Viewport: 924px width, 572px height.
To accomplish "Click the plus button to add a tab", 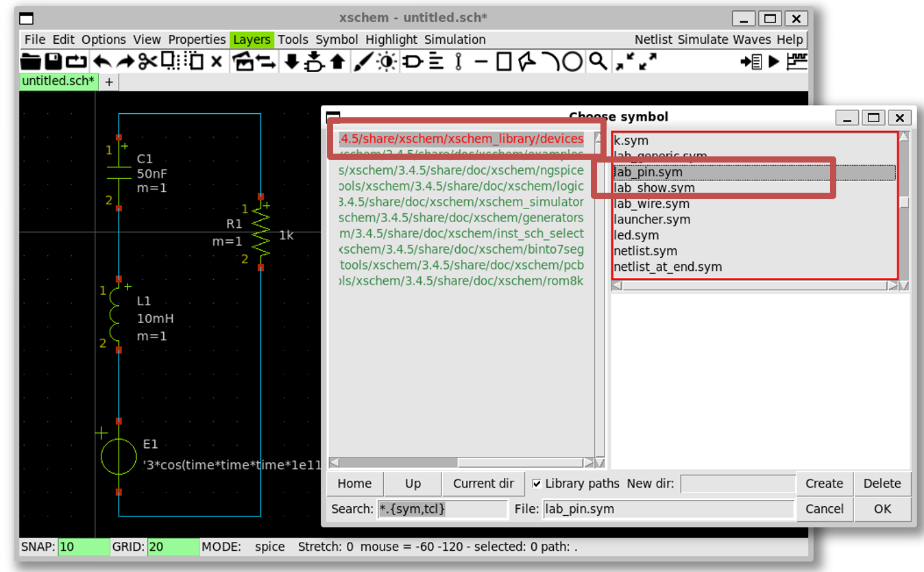I will (110, 82).
